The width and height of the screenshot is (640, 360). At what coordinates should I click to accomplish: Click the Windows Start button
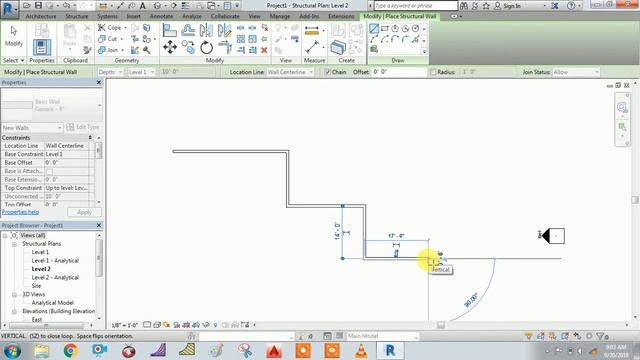pyautogui.click(x=12, y=351)
